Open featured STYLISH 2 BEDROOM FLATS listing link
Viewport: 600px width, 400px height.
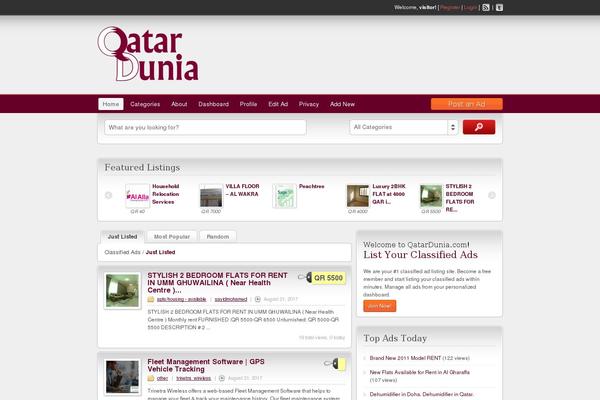click(x=460, y=198)
